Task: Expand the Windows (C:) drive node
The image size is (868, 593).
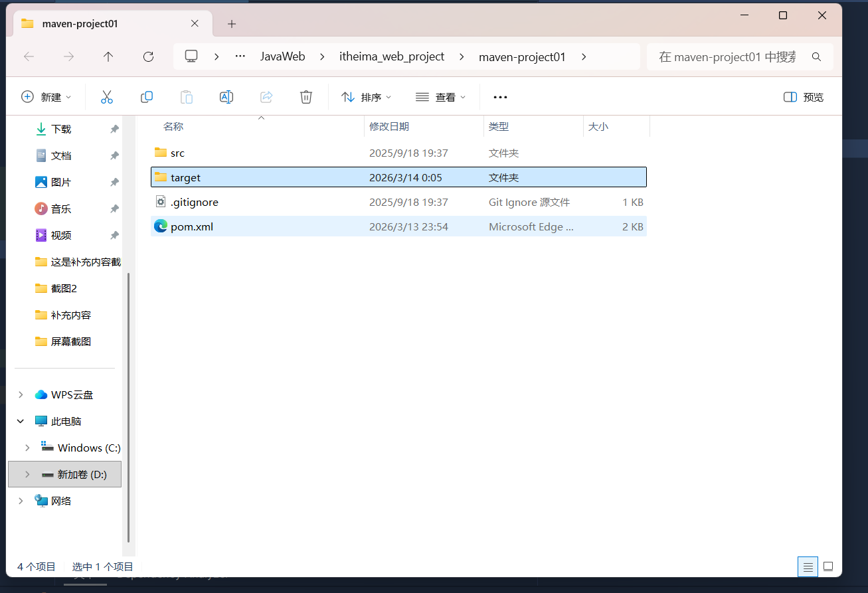Action: click(27, 448)
